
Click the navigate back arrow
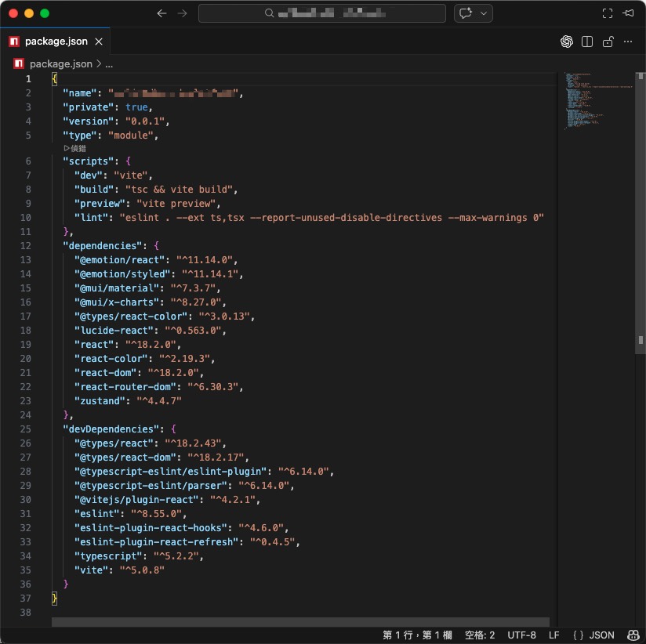(161, 13)
